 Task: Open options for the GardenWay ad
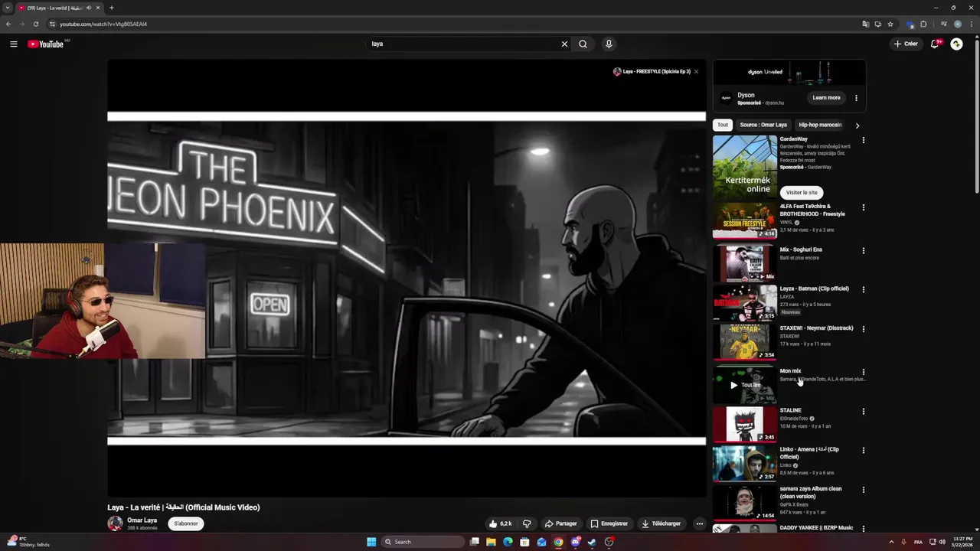[863, 140]
